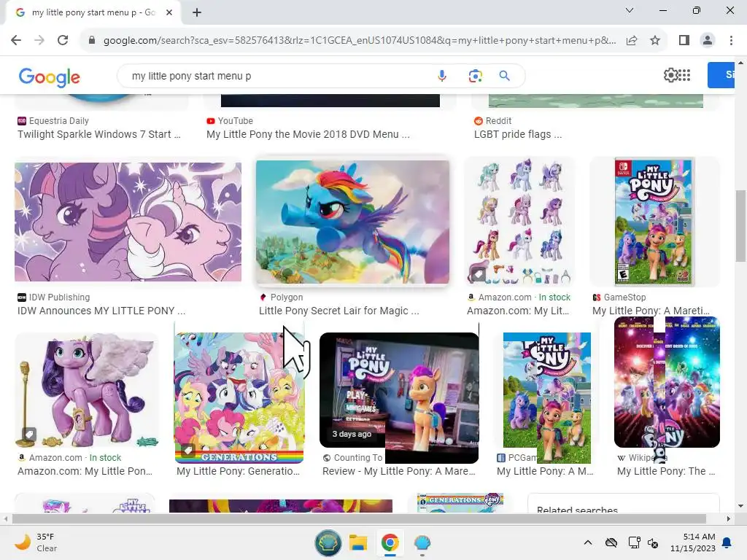747x560 pixels.
Task: Open Google quick settings gear
Action: point(670,75)
